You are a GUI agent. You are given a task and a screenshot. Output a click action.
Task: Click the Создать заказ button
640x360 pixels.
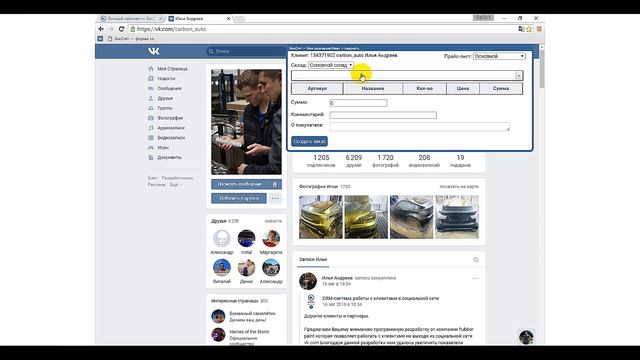click(309, 141)
